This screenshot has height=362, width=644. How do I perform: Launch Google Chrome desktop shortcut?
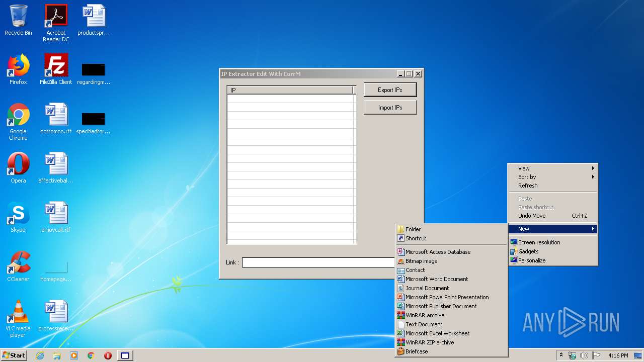(x=18, y=122)
